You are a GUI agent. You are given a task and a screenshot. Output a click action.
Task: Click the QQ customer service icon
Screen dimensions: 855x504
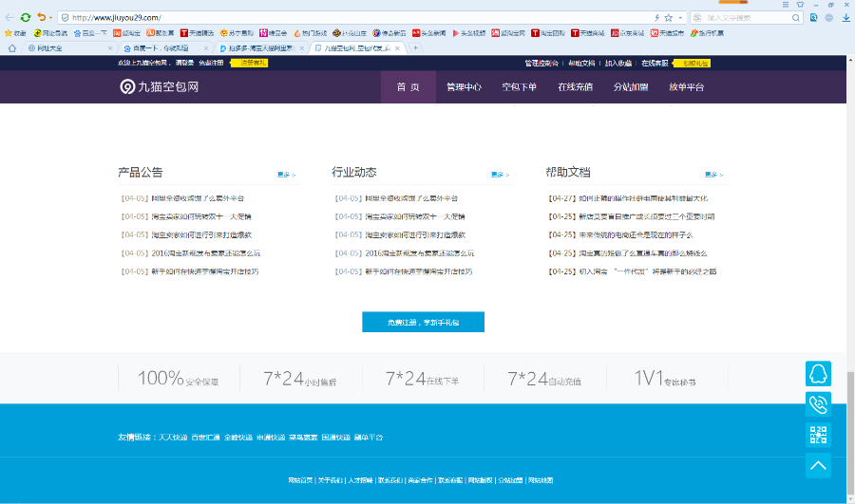point(818,373)
